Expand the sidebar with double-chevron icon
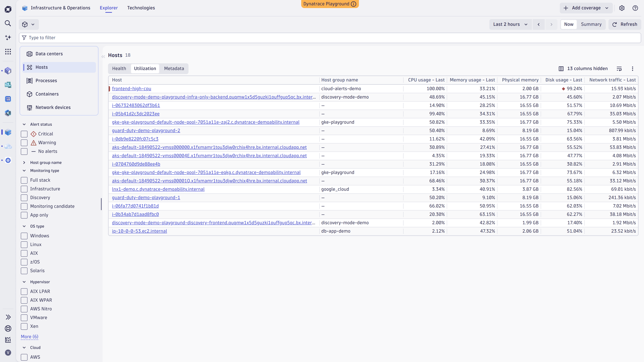Image resolution: width=644 pixels, height=362 pixels. (8, 317)
